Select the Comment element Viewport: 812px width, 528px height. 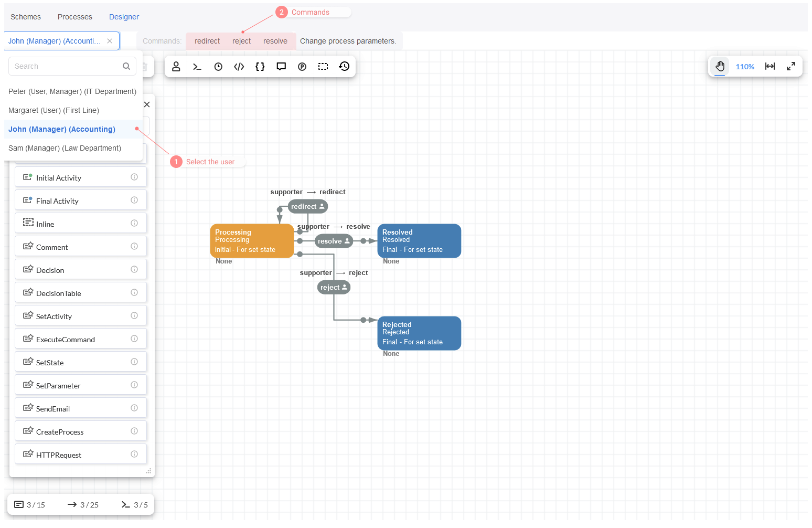tap(81, 247)
